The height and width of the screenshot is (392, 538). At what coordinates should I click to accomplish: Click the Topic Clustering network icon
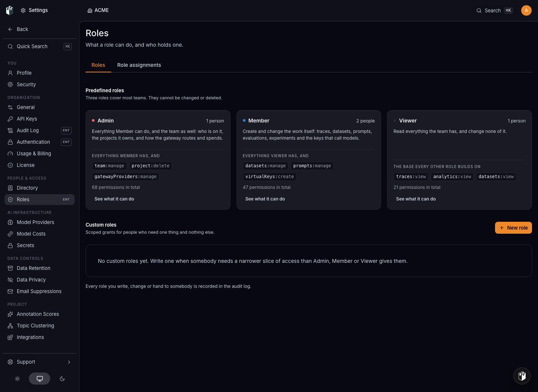pos(10,326)
